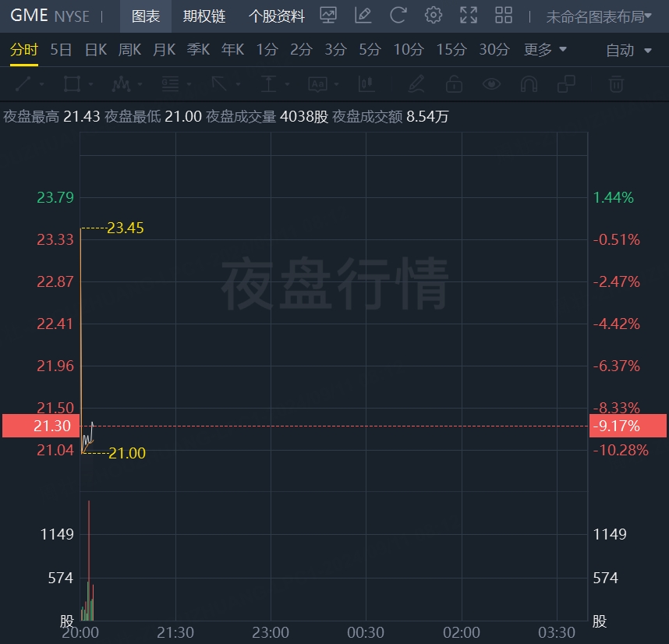Viewport: 669px width, 644px height.
Task: Click the copy drawings icon
Action: pyautogui.click(x=566, y=84)
